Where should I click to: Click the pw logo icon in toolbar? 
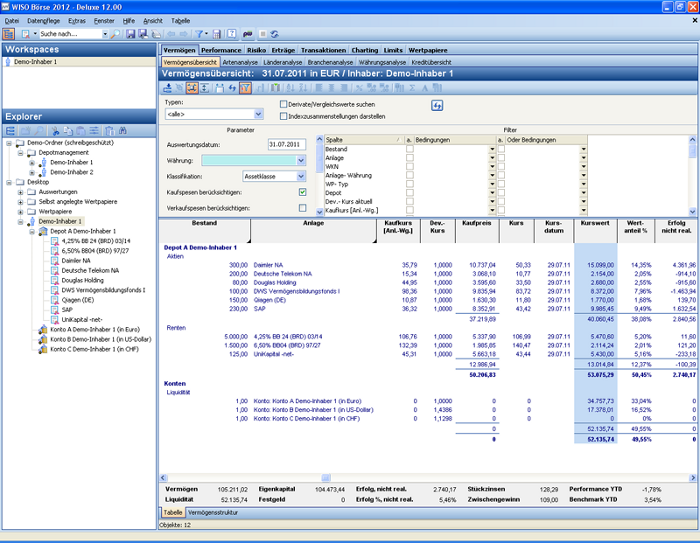point(247,34)
